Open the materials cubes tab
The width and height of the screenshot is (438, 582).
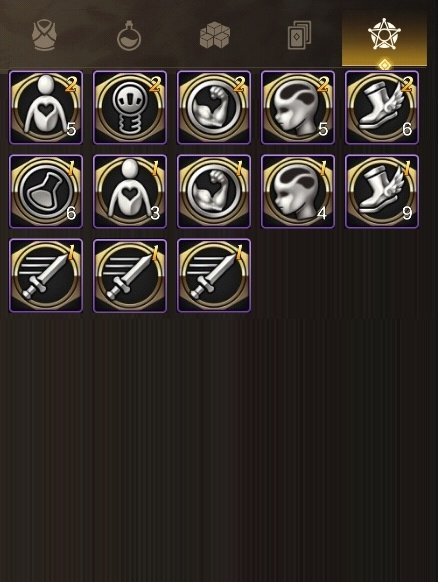[215, 35]
